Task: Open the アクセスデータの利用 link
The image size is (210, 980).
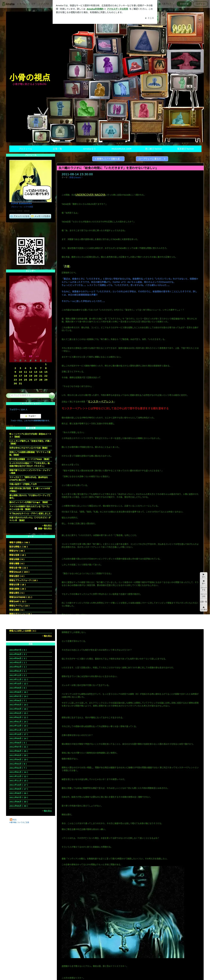Action: [117, 9]
